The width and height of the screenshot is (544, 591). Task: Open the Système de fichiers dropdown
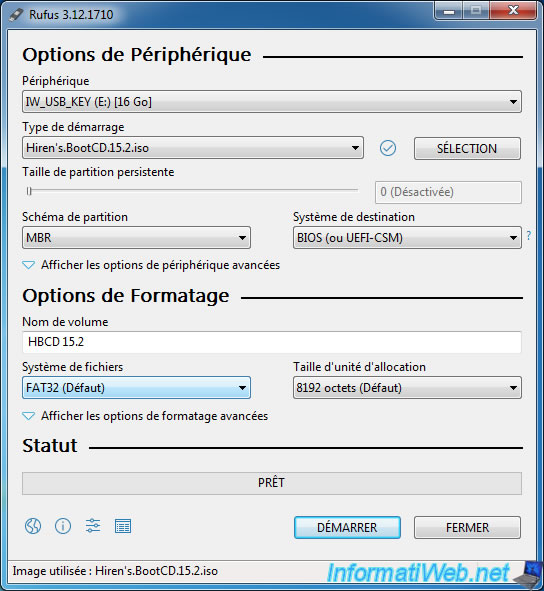coord(136,387)
